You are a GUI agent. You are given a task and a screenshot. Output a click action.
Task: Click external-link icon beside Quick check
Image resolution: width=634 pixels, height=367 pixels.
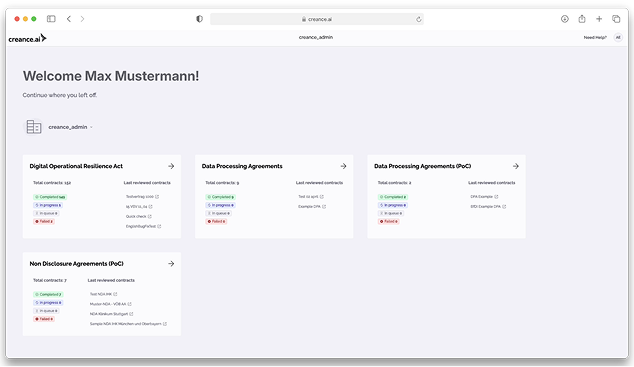pos(150,217)
